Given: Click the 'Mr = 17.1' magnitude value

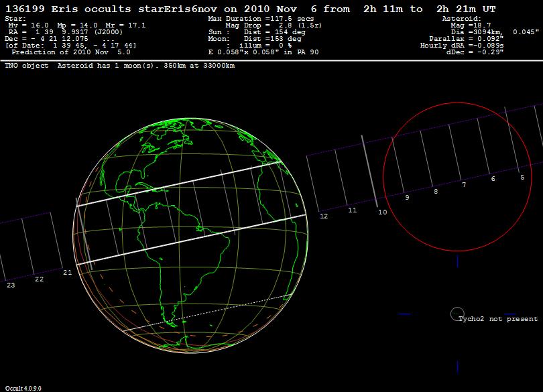Looking at the screenshot, I should pyautogui.click(x=125, y=25).
